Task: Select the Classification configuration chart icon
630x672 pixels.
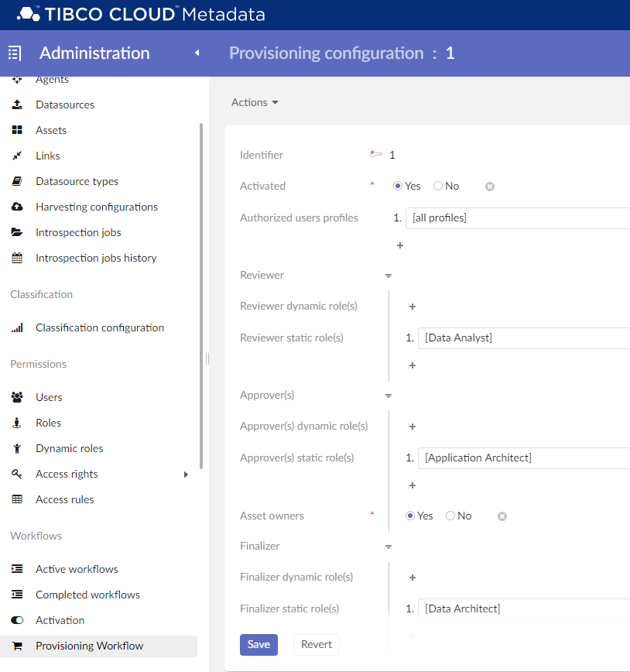Action: coord(17,327)
